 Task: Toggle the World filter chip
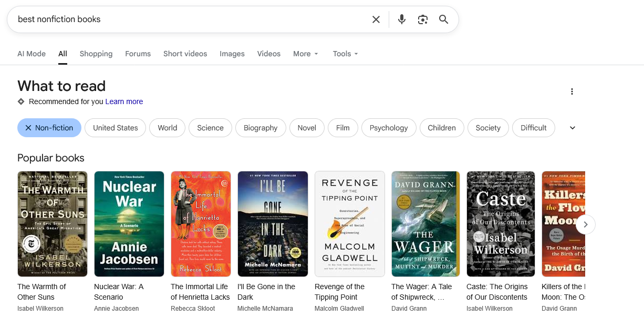click(x=168, y=128)
